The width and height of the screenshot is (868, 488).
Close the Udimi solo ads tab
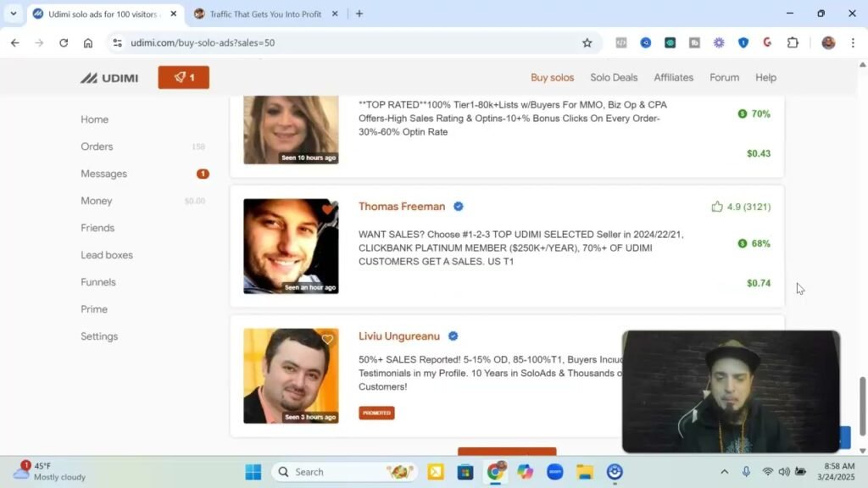[173, 14]
